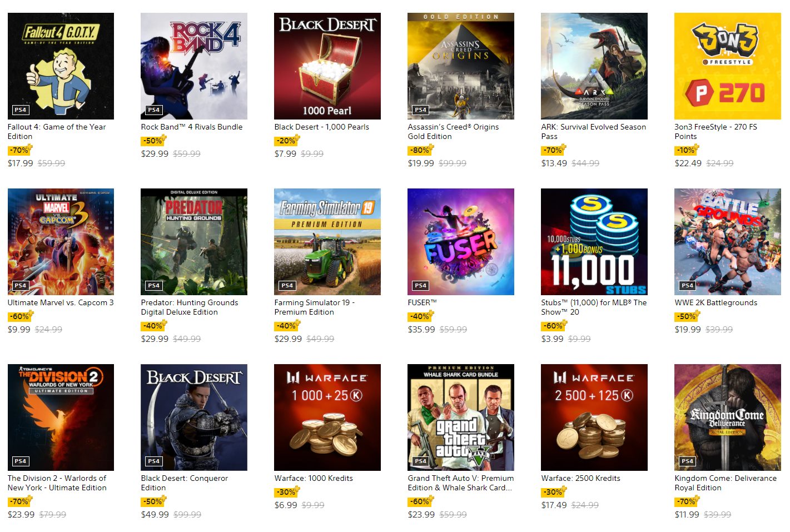Click ARK: Survival Evolved Season Pass title link
This screenshot has height=532, width=790.
pos(593,131)
